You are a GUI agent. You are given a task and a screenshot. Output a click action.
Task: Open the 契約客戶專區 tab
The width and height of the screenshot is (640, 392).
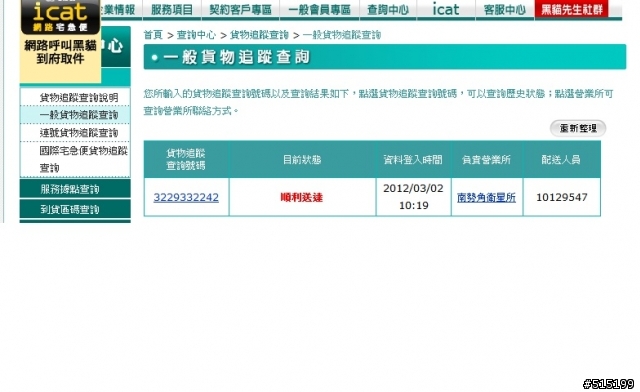point(240,9)
